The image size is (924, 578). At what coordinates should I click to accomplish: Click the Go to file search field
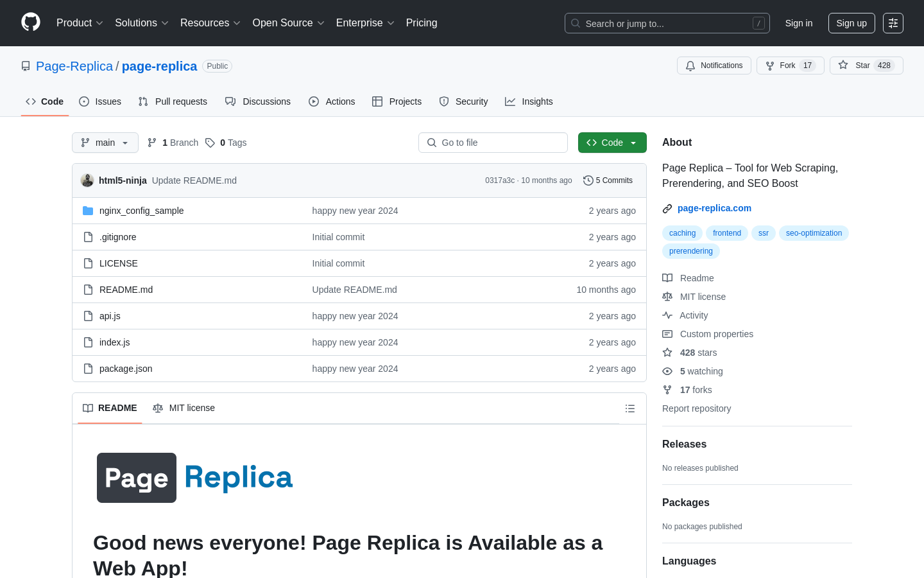pos(493,143)
